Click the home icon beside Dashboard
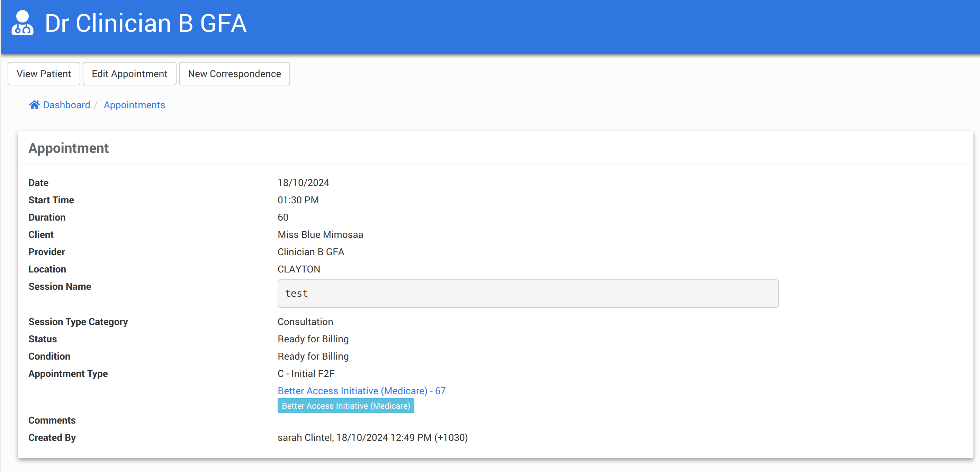 [34, 105]
